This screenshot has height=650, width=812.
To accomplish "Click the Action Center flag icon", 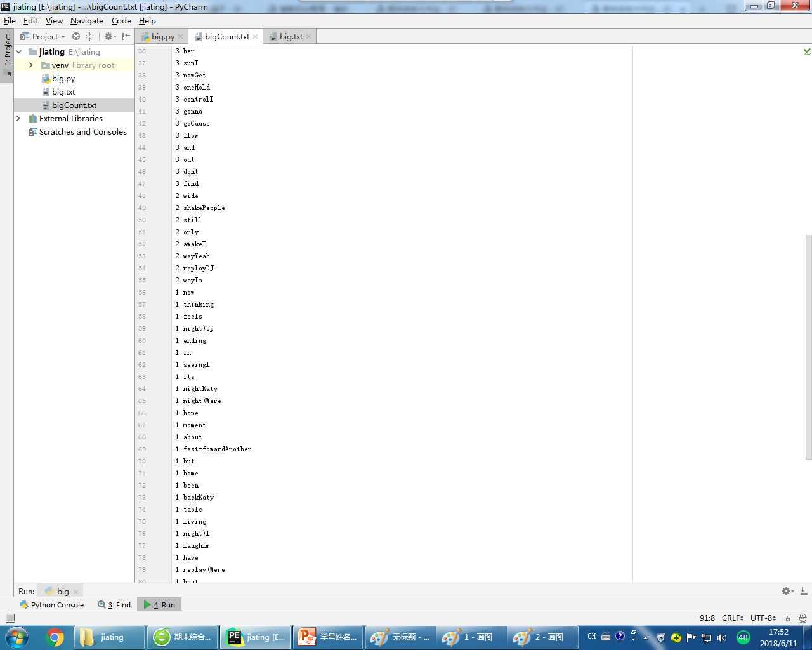I will pyautogui.click(x=691, y=637).
